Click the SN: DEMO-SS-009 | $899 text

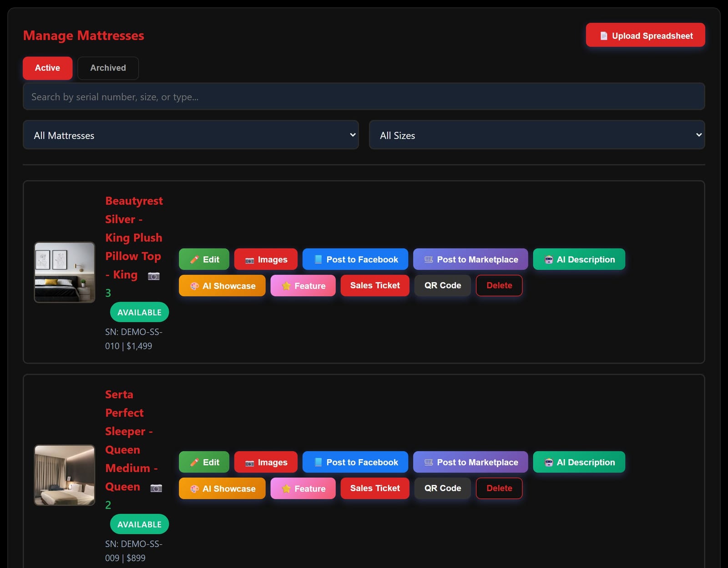(134, 551)
